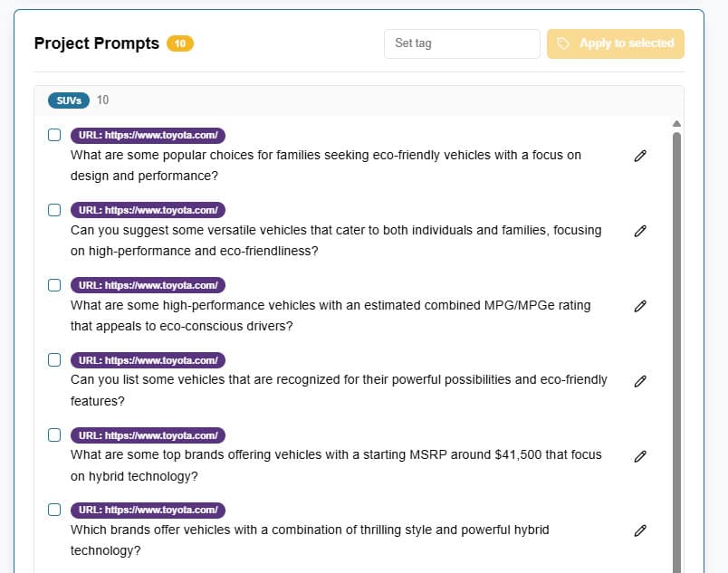
Task: Open URL badge on thrilling style prompt
Action: click(x=148, y=510)
